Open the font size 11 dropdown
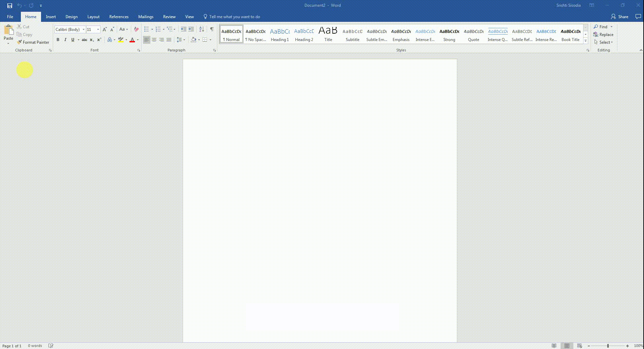644x349 pixels. (x=98, y=30)
